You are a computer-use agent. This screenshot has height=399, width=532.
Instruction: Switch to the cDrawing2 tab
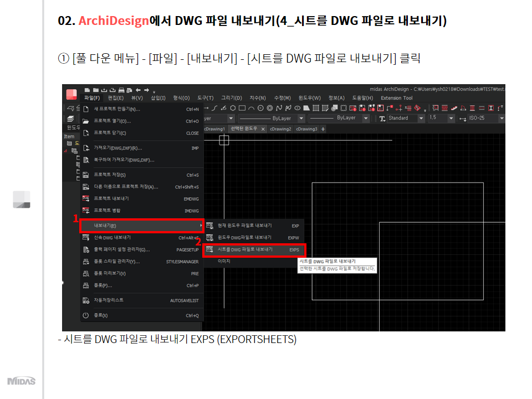(x=280, y=129)
